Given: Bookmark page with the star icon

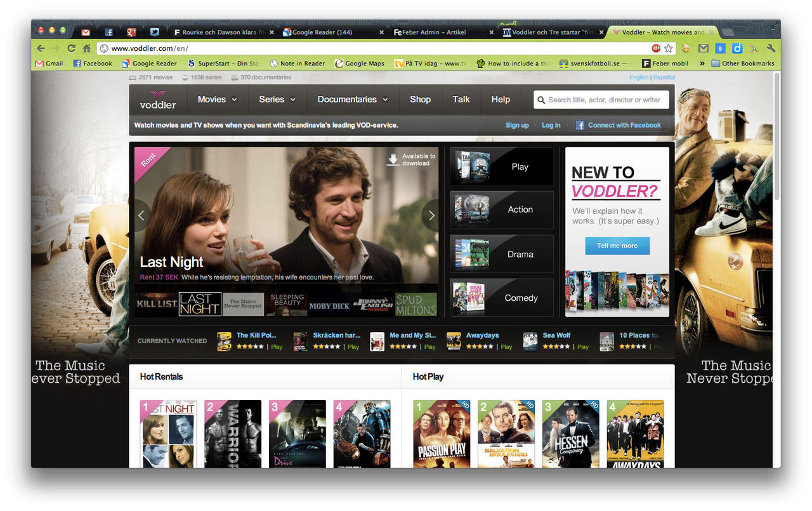Looking at the screenshot, I should click(x=668, y=48).
